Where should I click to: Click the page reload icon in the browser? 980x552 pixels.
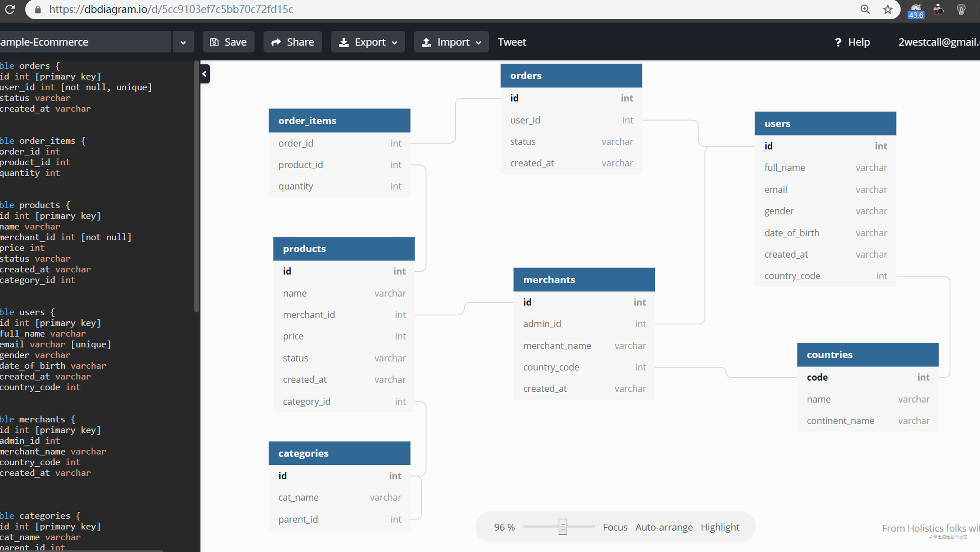10,10
